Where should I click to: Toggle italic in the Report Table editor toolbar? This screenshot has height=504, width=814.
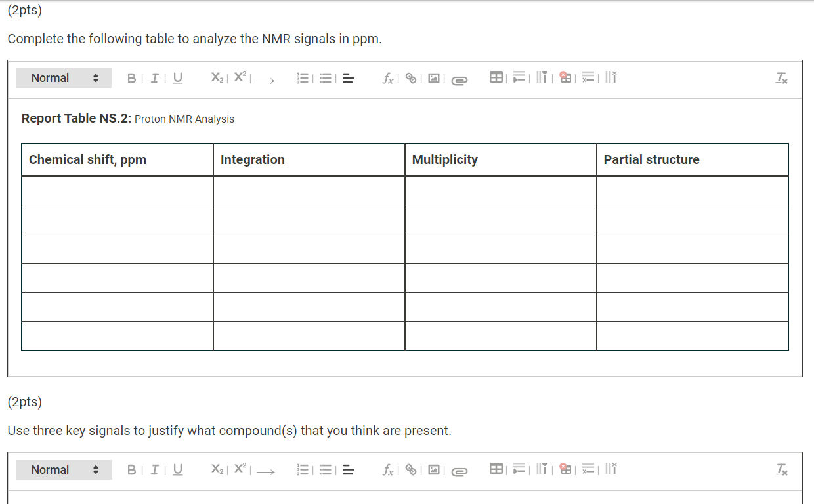pyautogui.click(x=154, y=78)
